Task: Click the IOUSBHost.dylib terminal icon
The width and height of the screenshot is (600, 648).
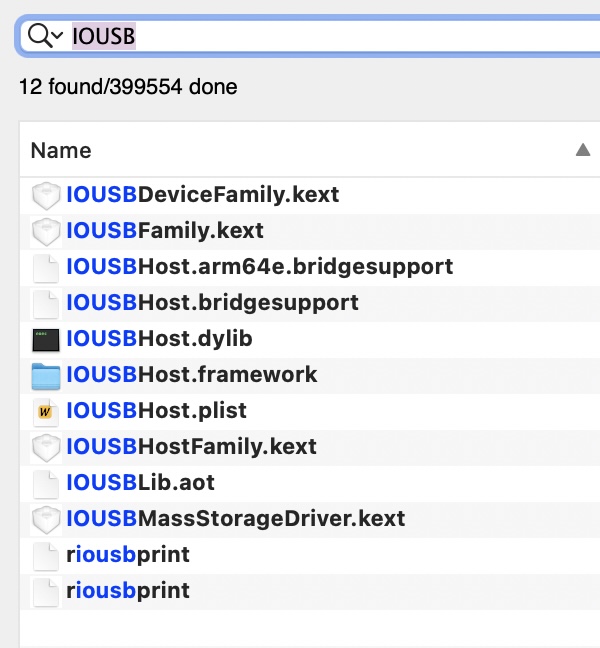Action: click(x=46, y=339)
